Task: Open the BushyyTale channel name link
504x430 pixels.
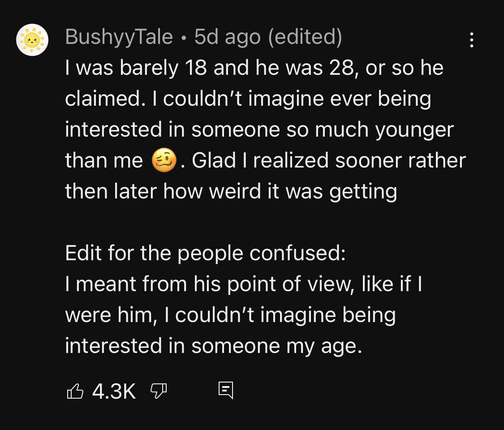Action: click(119, 37)
